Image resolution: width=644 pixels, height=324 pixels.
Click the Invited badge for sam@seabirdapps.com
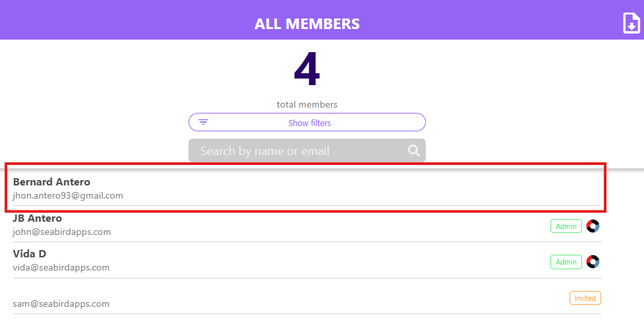[x=585, y=298]
